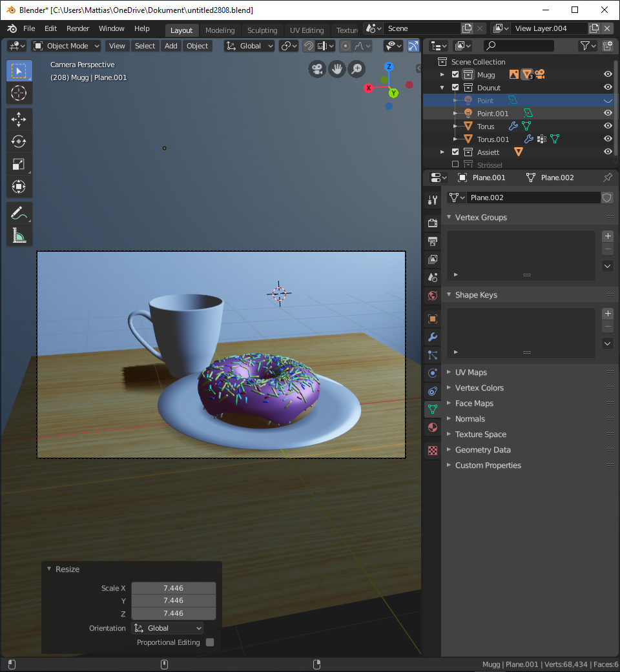This screenshot has width=620, height=672.
Task: Toggle camera view icon in viewport
Action: pos(316,69)
